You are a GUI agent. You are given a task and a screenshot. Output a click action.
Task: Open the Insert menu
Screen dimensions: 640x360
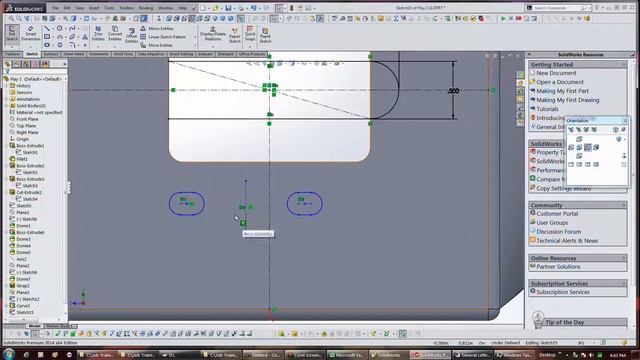click(x=94, y=8)
